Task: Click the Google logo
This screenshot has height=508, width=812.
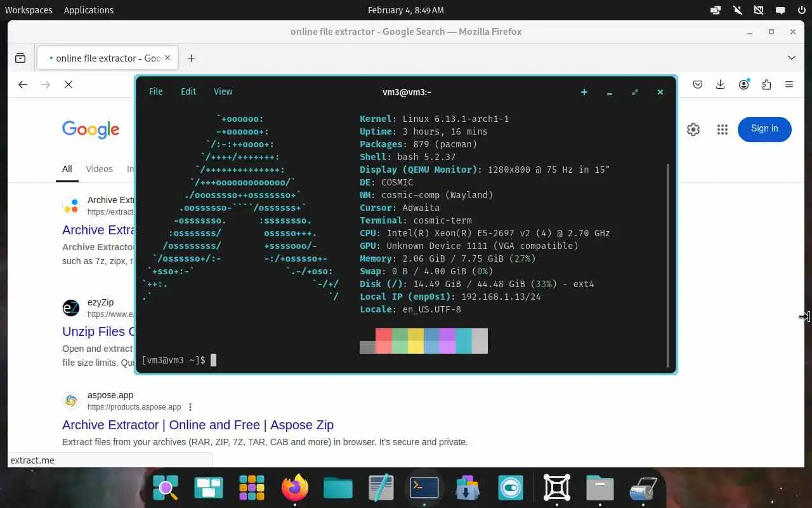Action: point(91,130)
